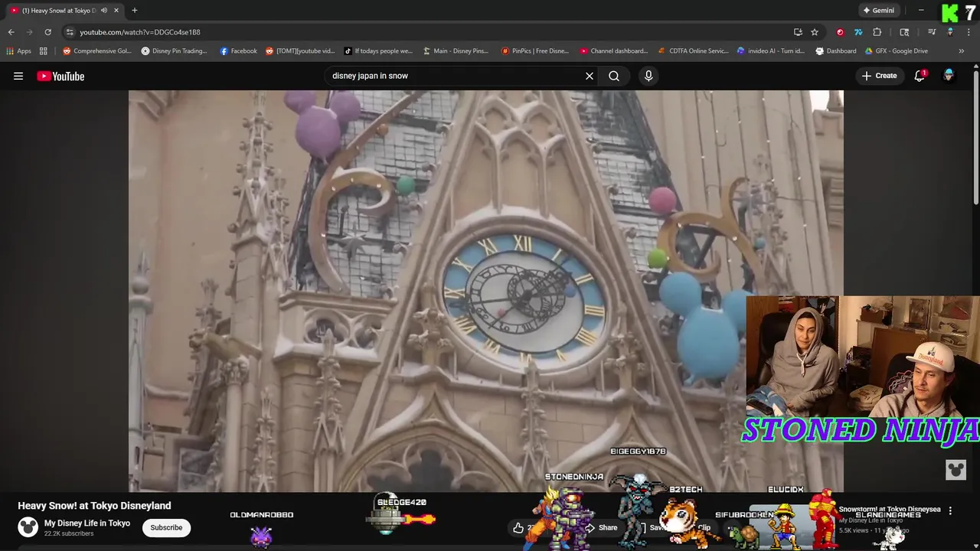Viewport: 980px width, 551px height.
Task: Open the '[TOMT][youtube vid...' Reddit bookmark
Action: pos(300,51)
